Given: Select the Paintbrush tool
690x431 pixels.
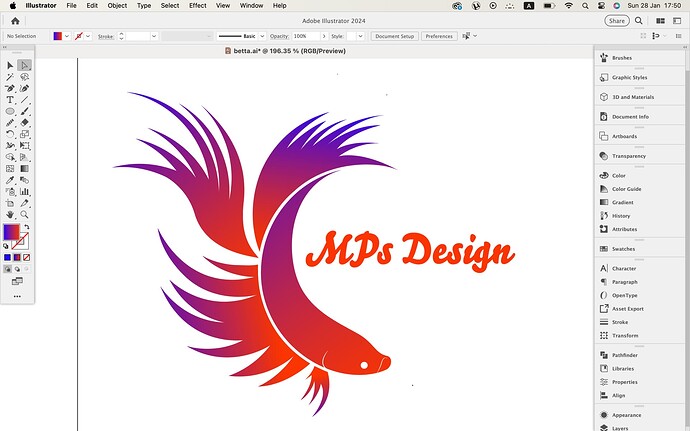Looking at the screenshot, I should pyautogui.click(x=24, y=111).
